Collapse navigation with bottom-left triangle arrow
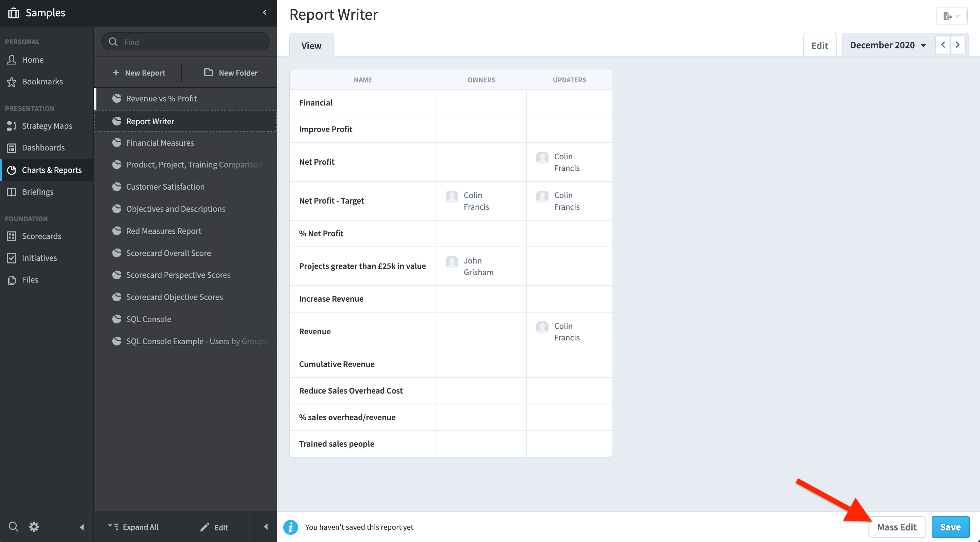 [x=82, y=527]
